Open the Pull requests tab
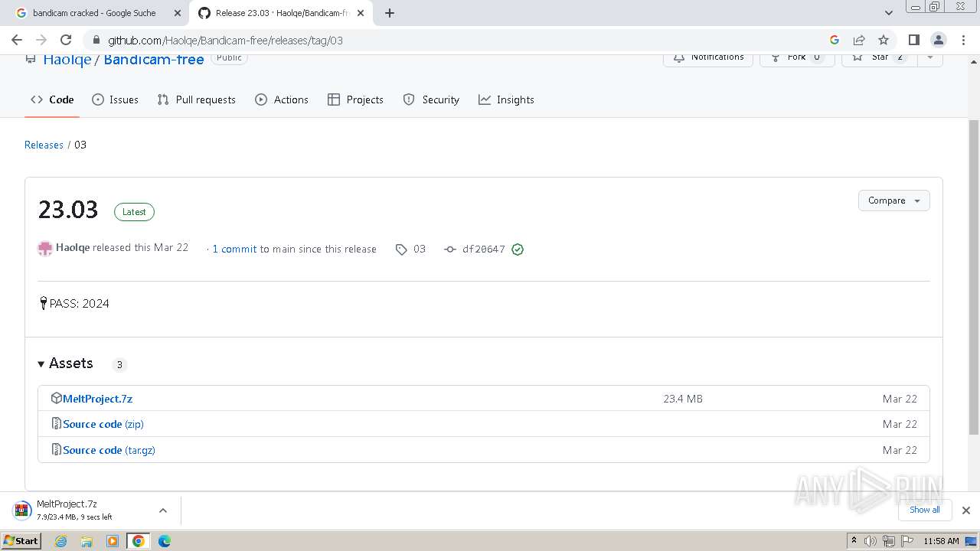Viewport: 980px width, 551px height. point(196,99)
